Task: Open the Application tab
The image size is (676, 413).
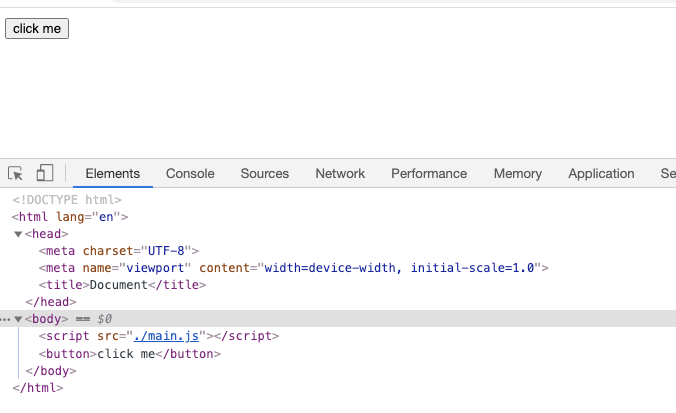Action: pyautogui.click(x=601, y=173)
